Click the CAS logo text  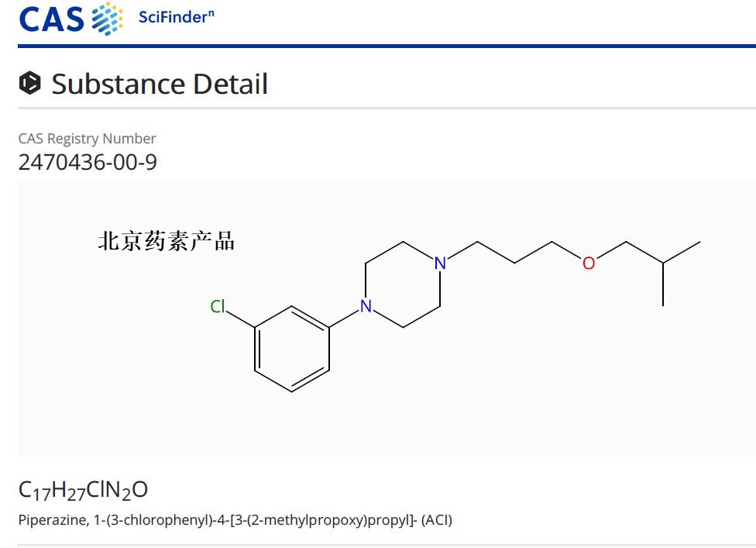click(x=51, y=19)
